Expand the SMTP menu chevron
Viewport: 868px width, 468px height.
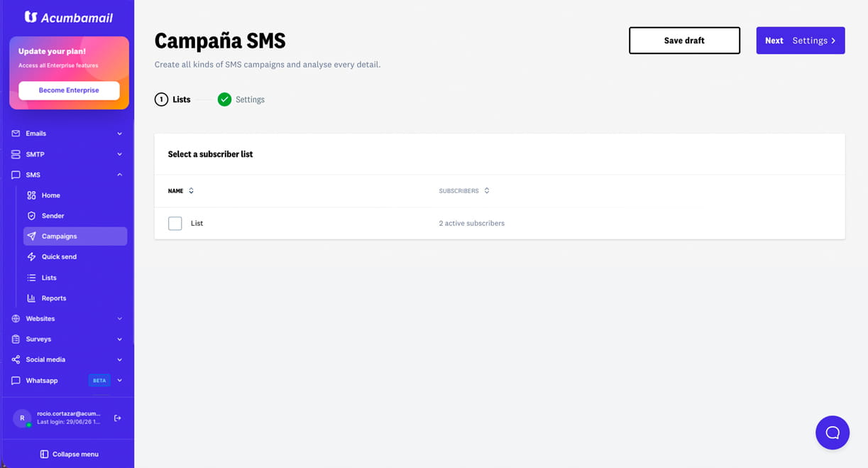coord(119,154)
